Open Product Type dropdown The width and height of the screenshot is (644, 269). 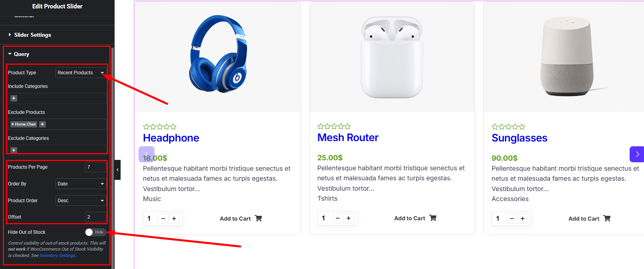(x=81, y=73)
